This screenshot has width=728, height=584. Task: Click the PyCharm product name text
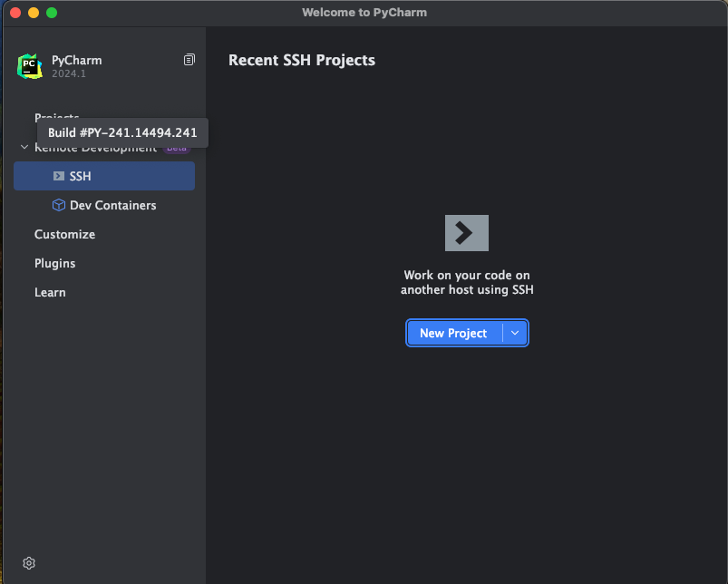[76, 61]
